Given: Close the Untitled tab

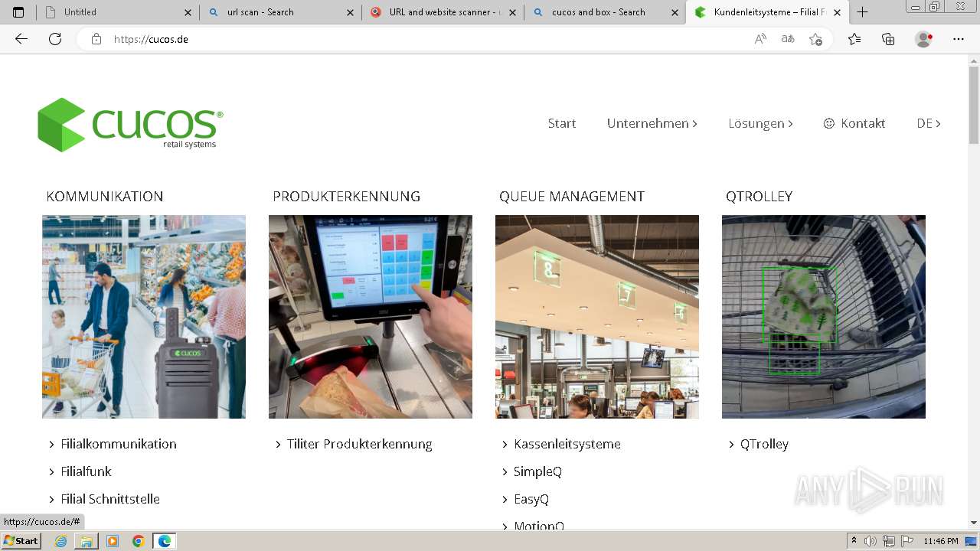Looking at the screenshot, I should (x=188, y=12).
